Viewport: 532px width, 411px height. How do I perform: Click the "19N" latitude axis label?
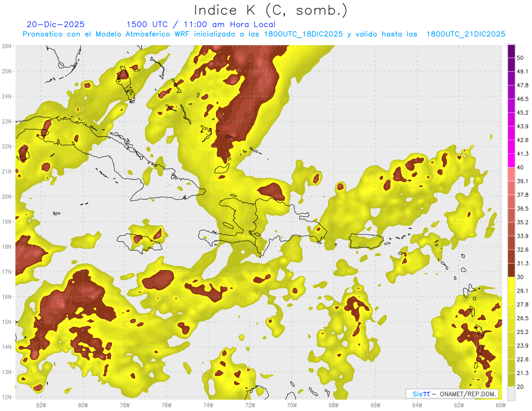[x=7, y=221]
